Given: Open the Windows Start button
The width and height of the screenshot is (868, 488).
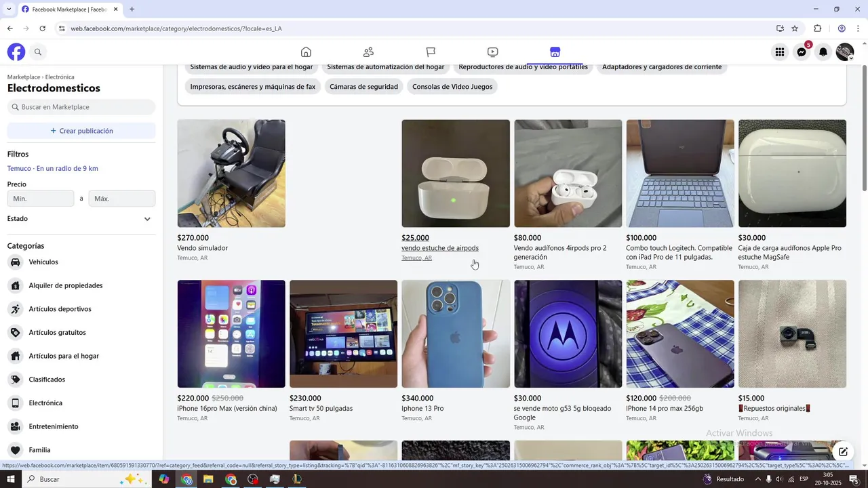Looking at the screenshot, I should coord(11,479).
